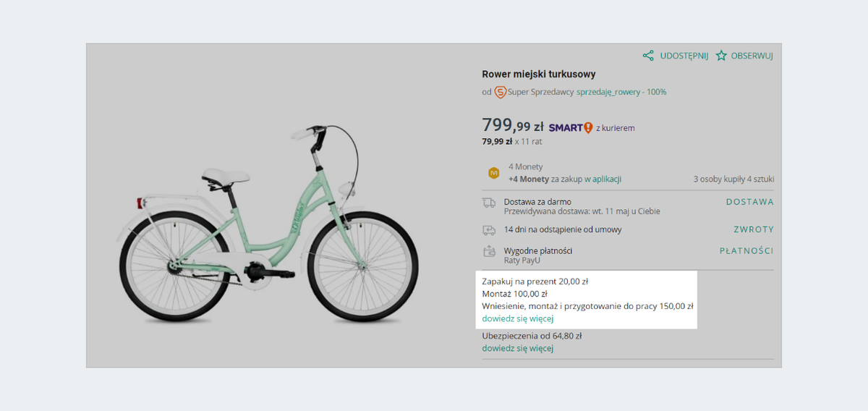Click the gold Monety coin icon
Viewport: 868px width, 411px height.
click(494, 173)
